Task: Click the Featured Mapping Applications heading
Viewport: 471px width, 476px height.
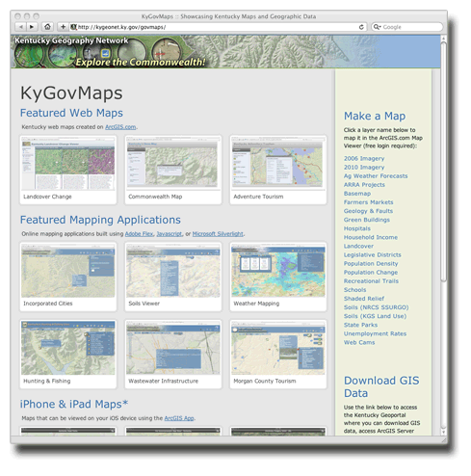Action: click(100, 220)
